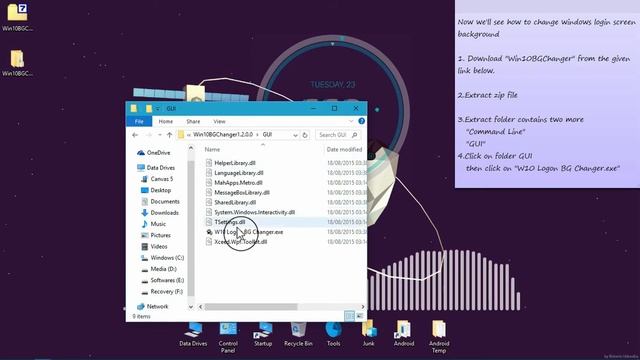Switch to Details view layout
The image size is (640, 360).
pos(349,316)
